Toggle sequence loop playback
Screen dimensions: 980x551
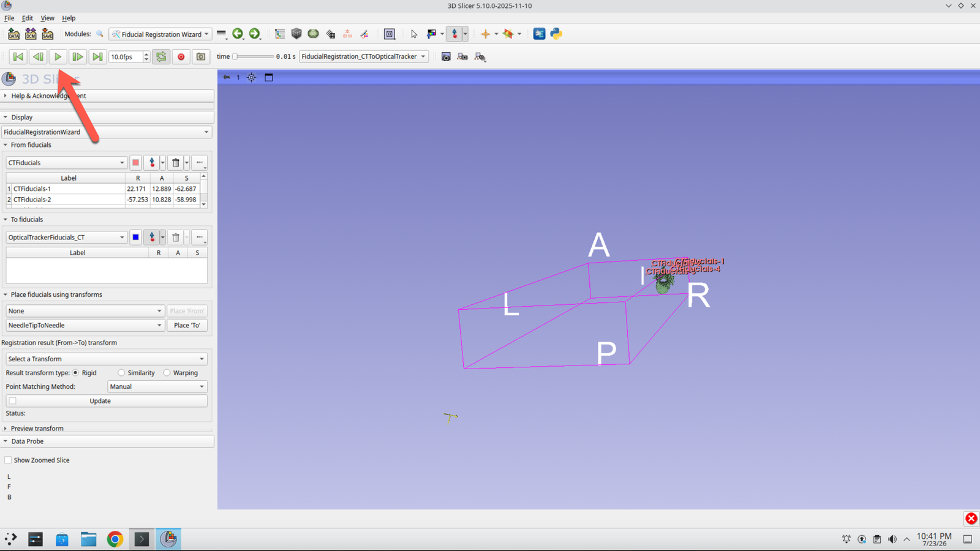[161, 57]
